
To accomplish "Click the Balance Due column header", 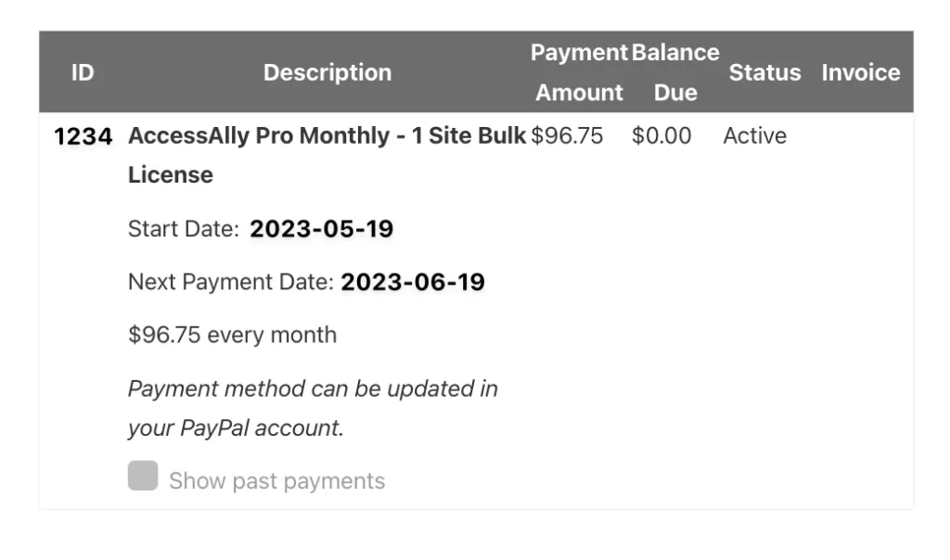I will (675, 72).
